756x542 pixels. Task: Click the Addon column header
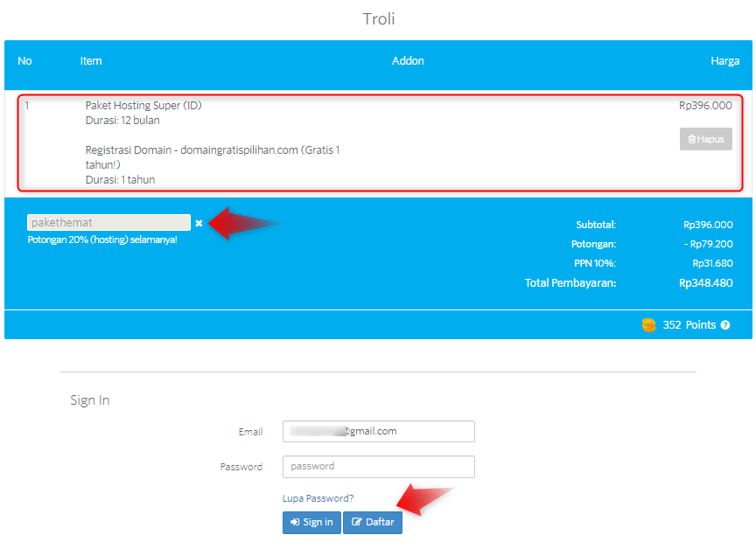coord(408,61)
